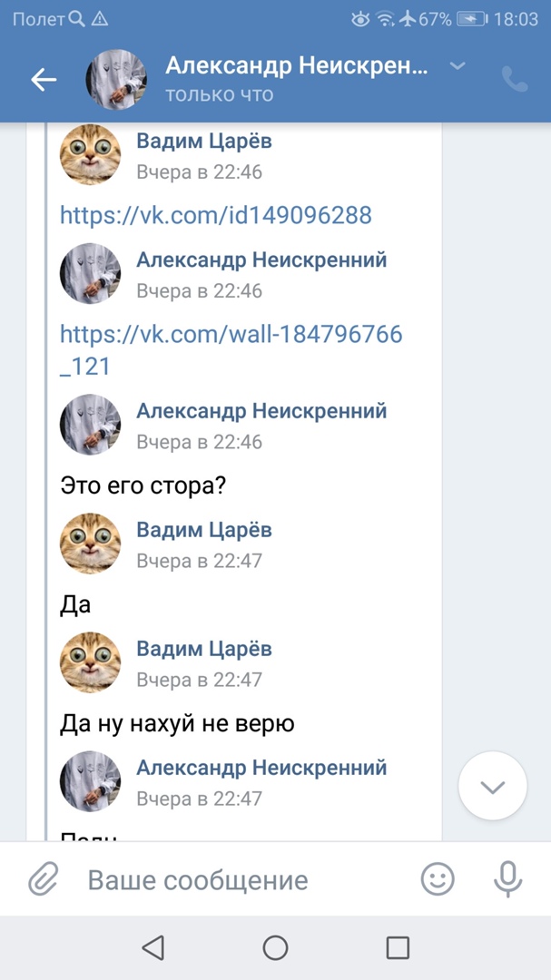Open chat title Александр Неискренн… in header
The height and width of the screenshot is (980, 551).
(x=296, y=65)
